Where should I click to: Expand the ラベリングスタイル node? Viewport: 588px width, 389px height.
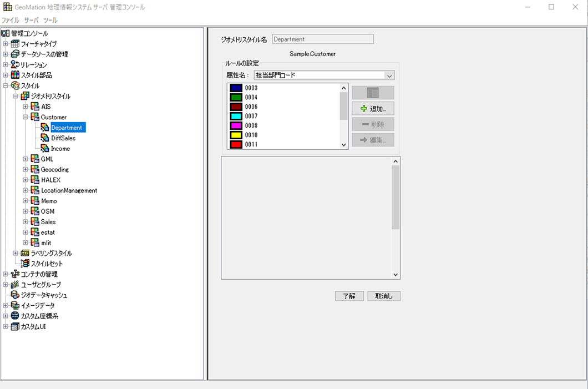click(16, 254)
